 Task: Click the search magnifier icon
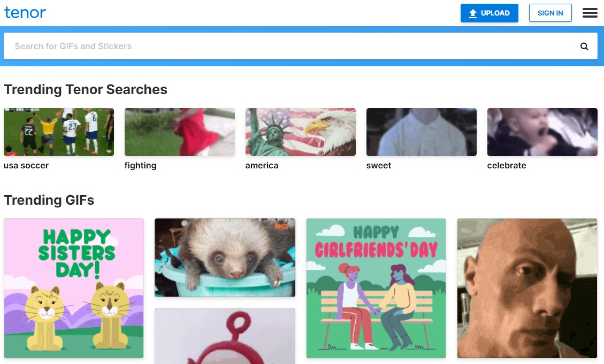[584, 46]
